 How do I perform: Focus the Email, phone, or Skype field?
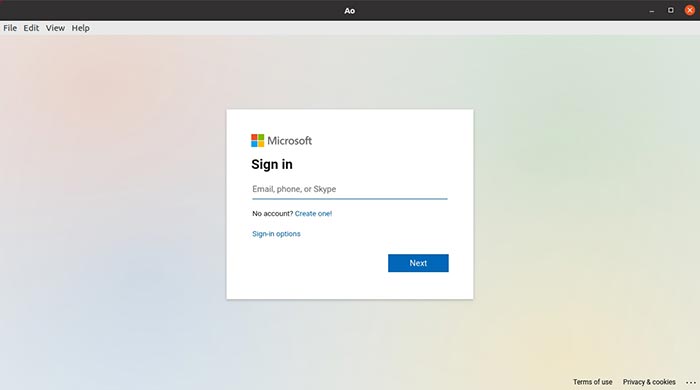coord(350,189)
